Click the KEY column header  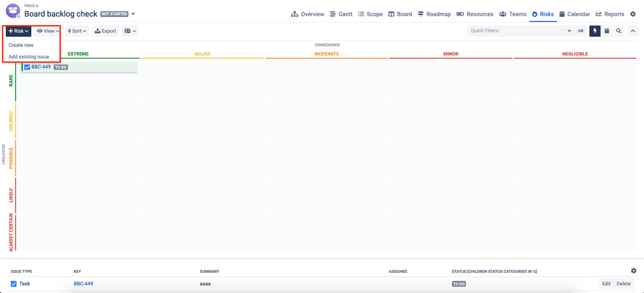[x=77, y=272]
